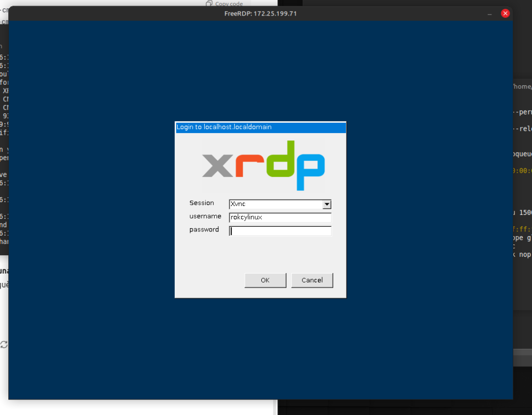532x415 pixels.
Task: Click the FreeRDP: 172.25.199.71 window title
Action: tap(260, 14)
